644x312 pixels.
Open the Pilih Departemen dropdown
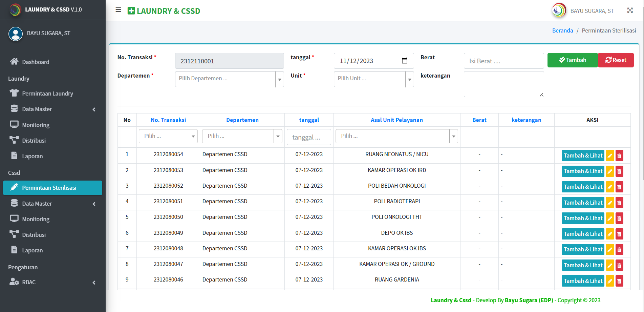pyautogui.click(x=229, y=79)
